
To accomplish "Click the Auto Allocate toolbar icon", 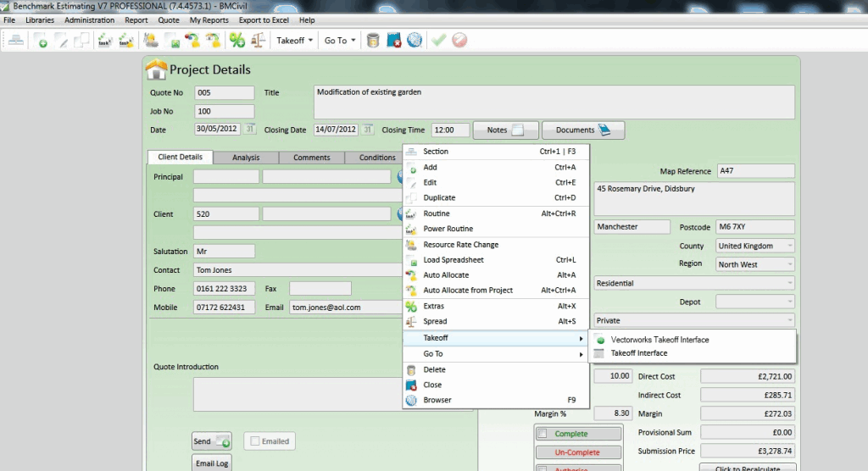I will point(192,40).
